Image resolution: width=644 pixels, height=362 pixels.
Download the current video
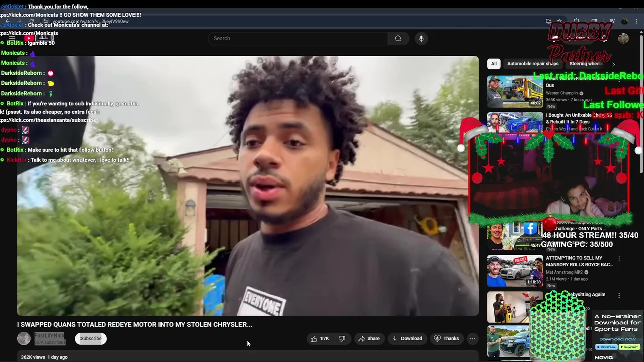(407, 339)
